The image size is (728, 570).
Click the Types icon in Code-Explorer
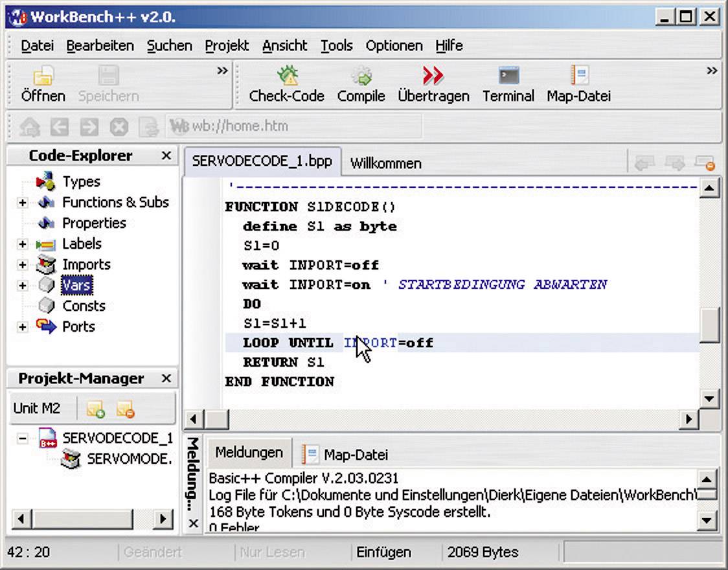pyautogui.click(x=45, y=181)
